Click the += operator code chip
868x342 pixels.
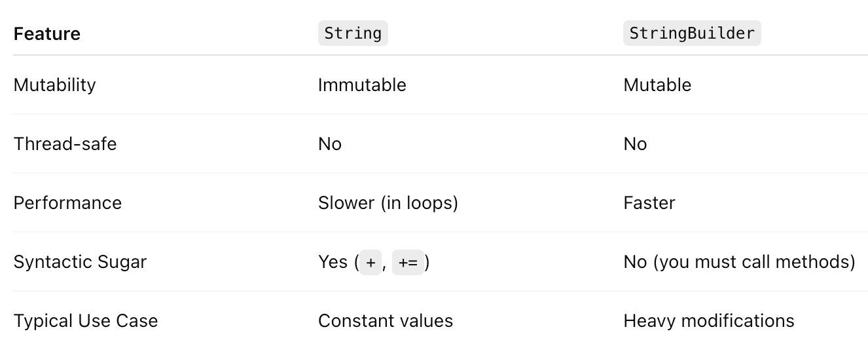[408, 262]
